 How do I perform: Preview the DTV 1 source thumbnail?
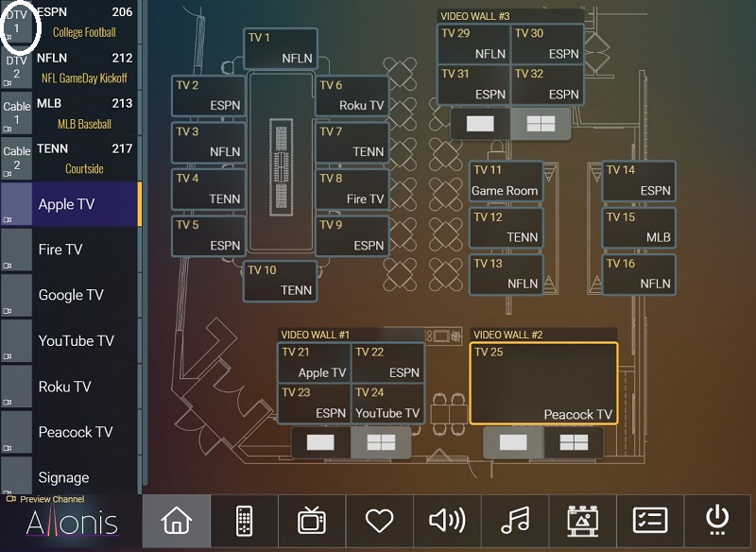point(16,22)
